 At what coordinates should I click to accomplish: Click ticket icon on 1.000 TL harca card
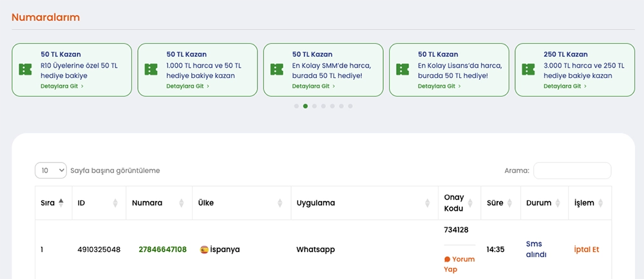click(x=151, y=70)
